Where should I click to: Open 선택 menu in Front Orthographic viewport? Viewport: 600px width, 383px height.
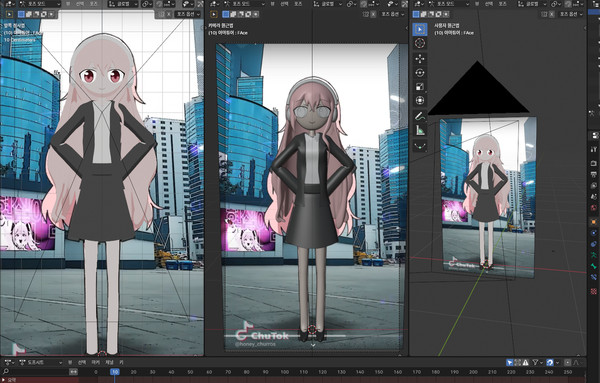pos(80,4)
